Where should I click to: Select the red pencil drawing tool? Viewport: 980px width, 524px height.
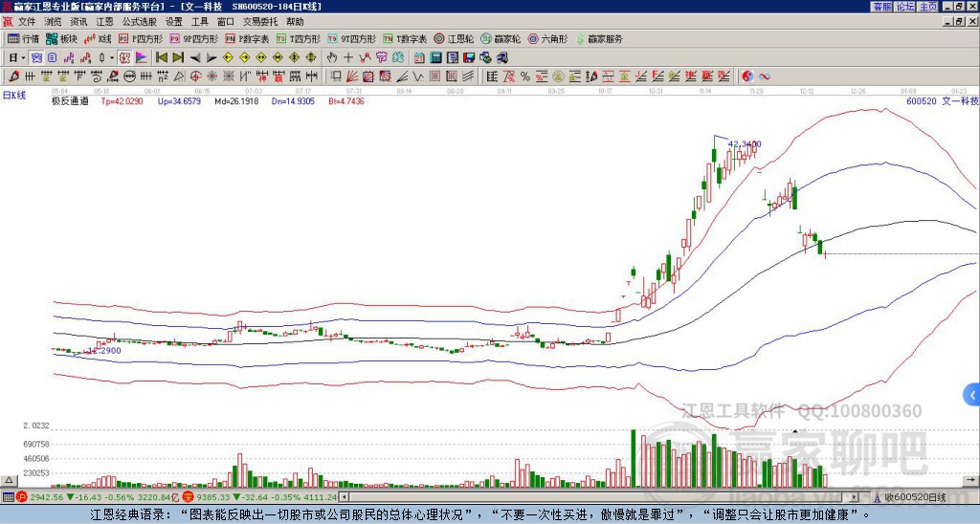[x=13, y=76]
